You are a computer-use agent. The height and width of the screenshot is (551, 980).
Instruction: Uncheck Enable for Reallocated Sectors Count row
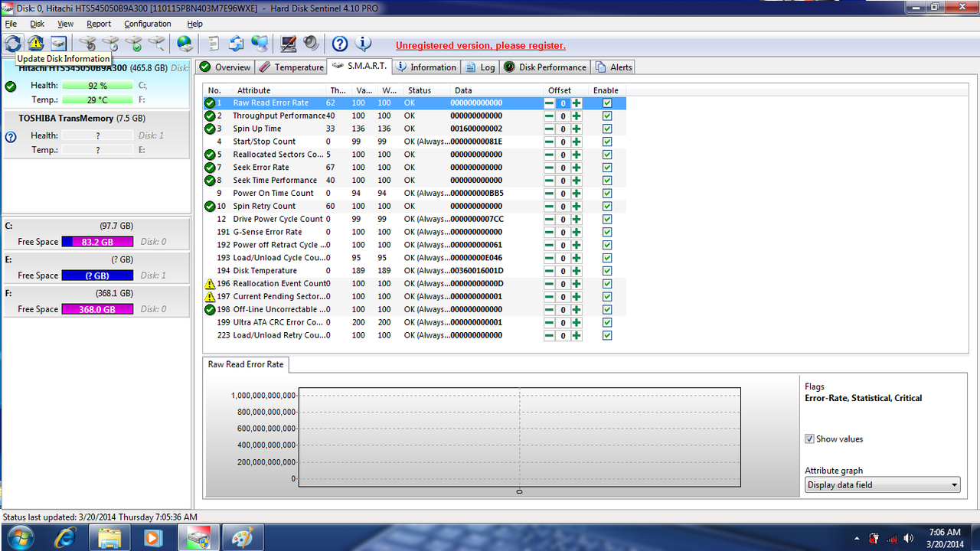(607, 155)
